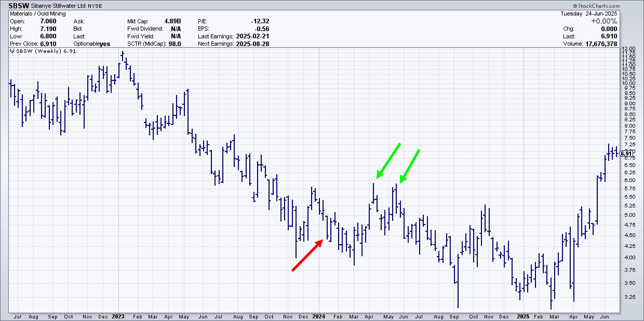Click the Next Earnings date 2025-08-28
The height and width of the screenshot is (321, 644).
tap(253, 44)
